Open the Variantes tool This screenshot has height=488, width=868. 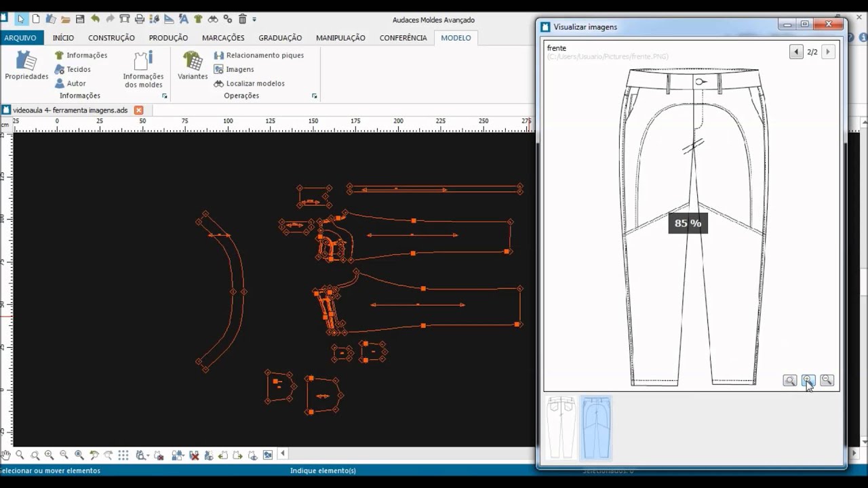(x=193, y=66)
